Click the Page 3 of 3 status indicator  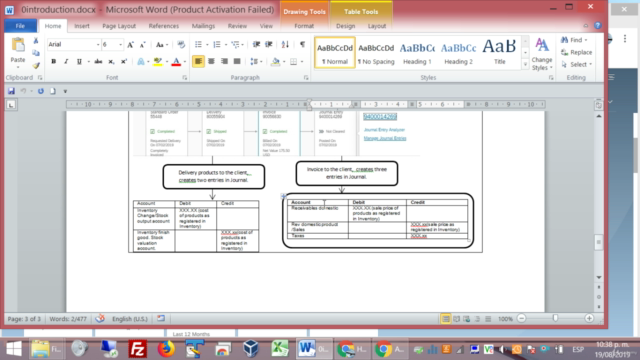tap(24, 319)
